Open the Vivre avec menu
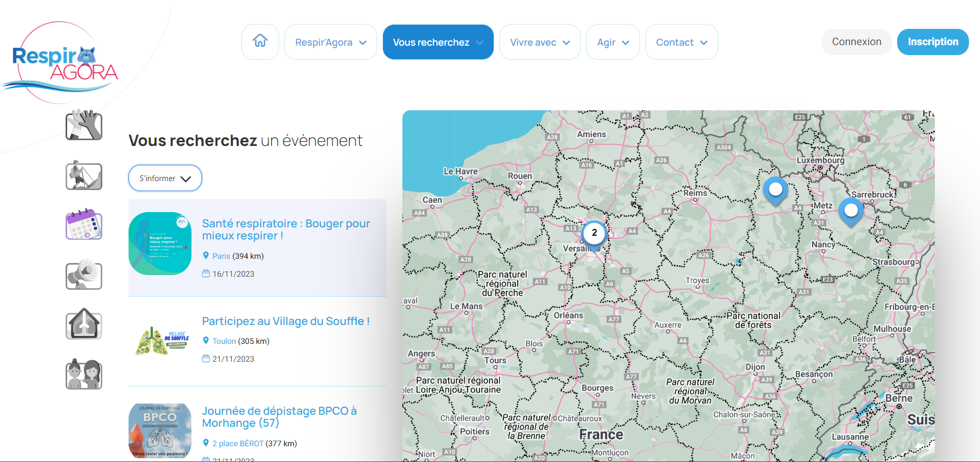The image size is (980, 462). (x=540, y=42)
